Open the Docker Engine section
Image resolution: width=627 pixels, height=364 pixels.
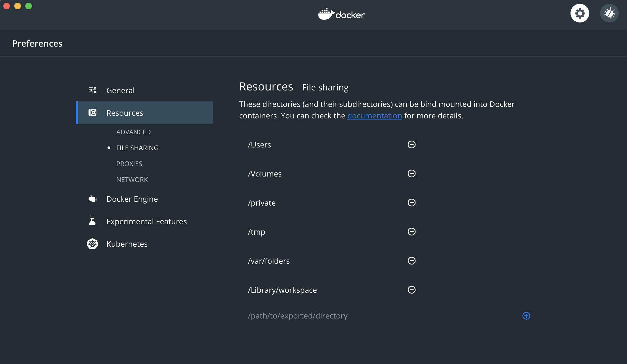point(132,199)
